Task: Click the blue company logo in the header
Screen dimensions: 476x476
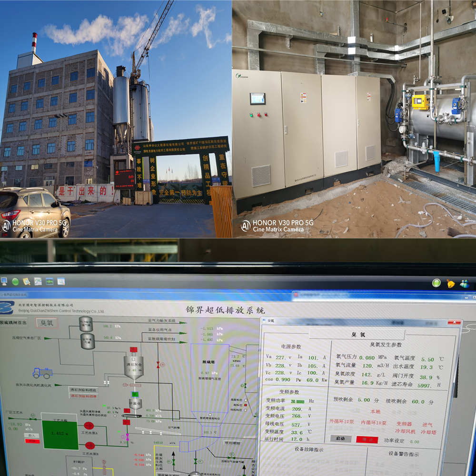Action: pyautogui.click(x=7, y=307)
